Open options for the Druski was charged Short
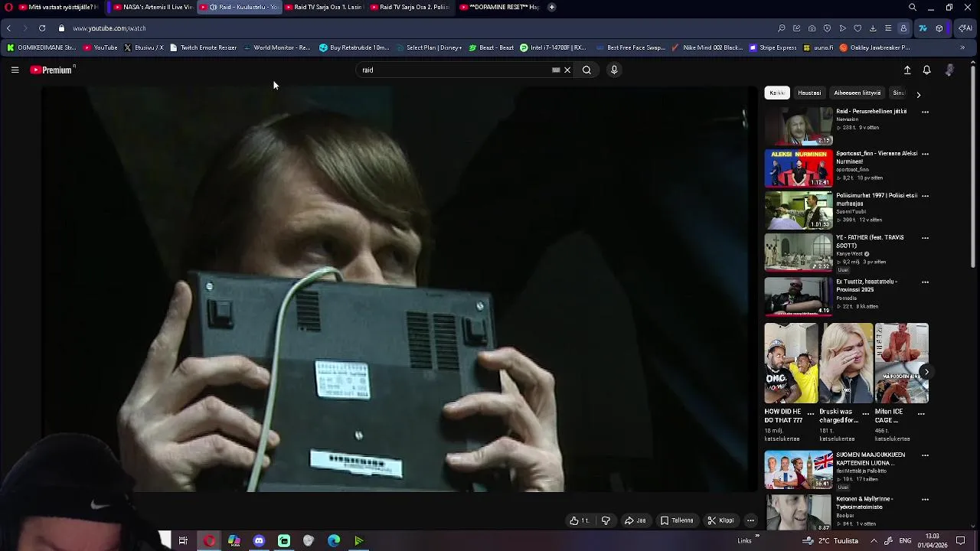The height and width of the screenshot is (551, 980). click(x=865, y=413)
